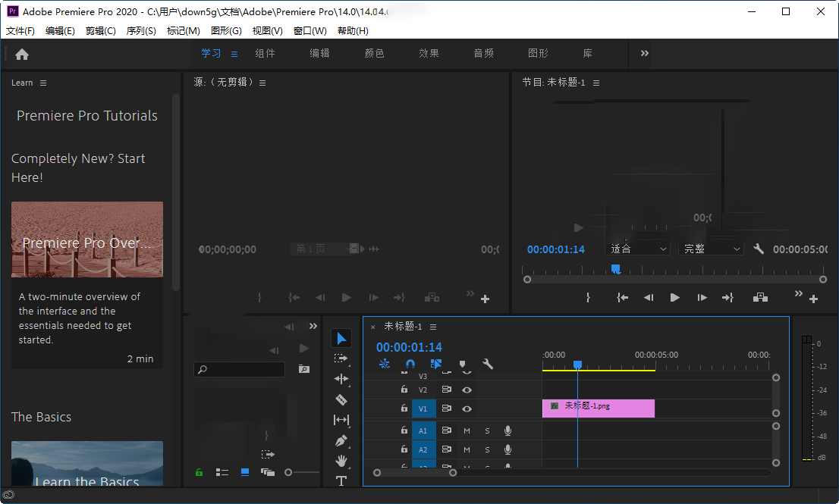
Task: Select the Slip tool
Action: point(341,420)
